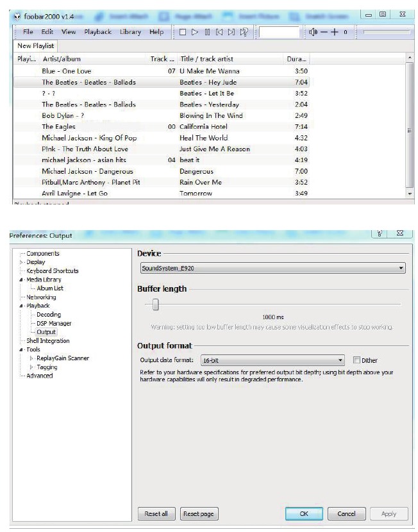Click the Track ... column header

click(x=162, y=59)
